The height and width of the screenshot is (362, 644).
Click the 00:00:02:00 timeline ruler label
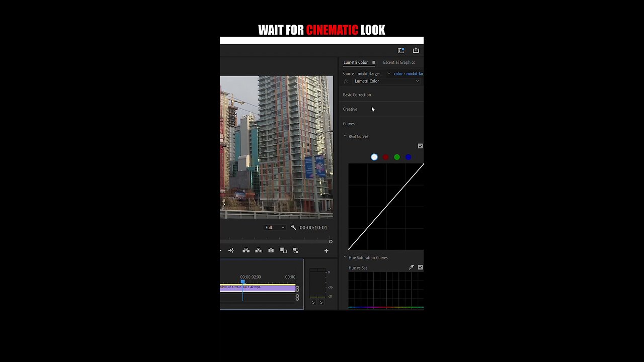point(251,277)
